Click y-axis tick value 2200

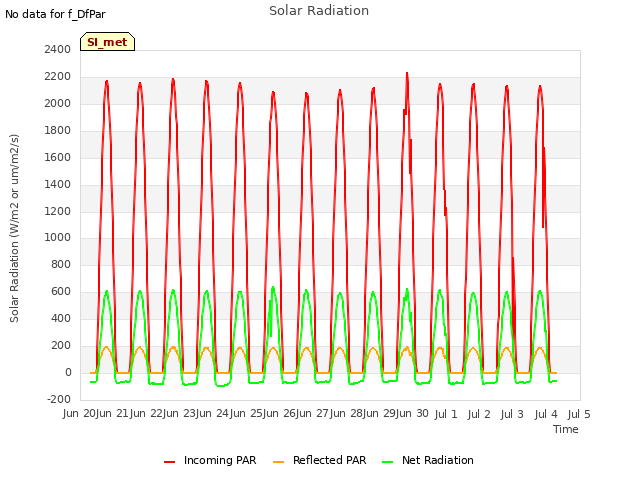pos(58,76)
